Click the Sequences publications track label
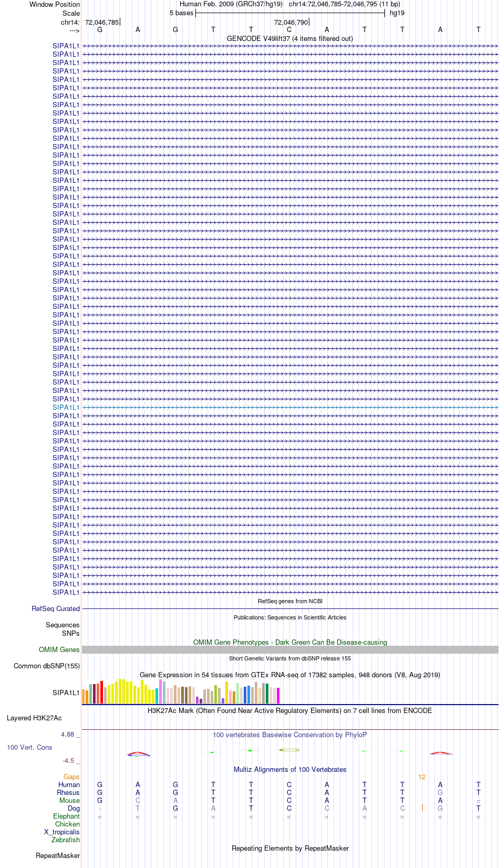Screen dimensions: 499x868 [x=63, y=625]
